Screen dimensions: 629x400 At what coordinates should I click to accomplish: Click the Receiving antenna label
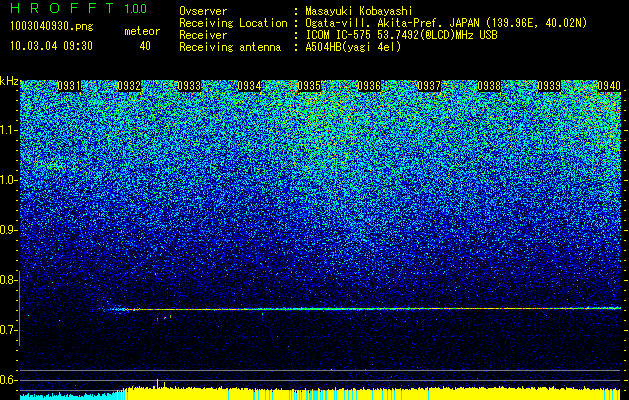point(230,47)
